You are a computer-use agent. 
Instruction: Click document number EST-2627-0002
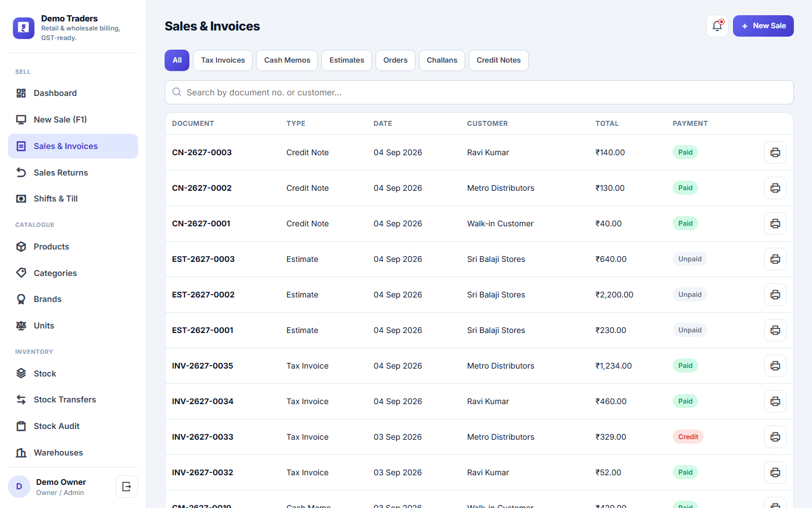pyautogui.click(x=203, y=295)
